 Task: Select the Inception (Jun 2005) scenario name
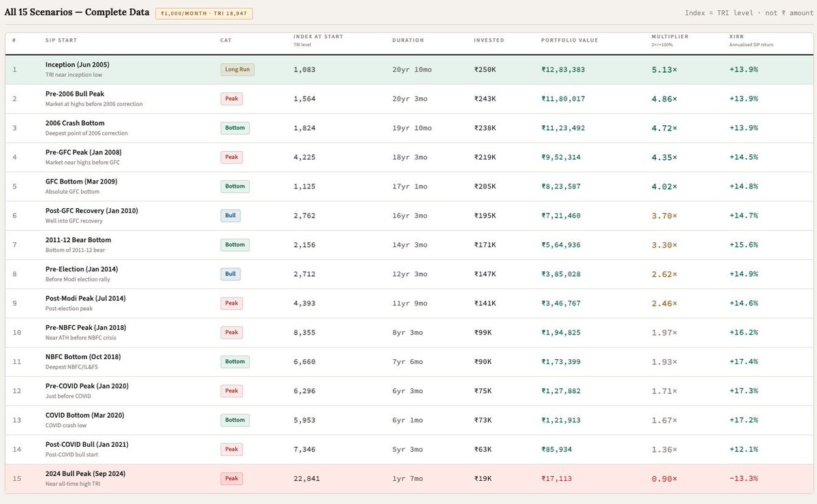click(x=77, y=65)
